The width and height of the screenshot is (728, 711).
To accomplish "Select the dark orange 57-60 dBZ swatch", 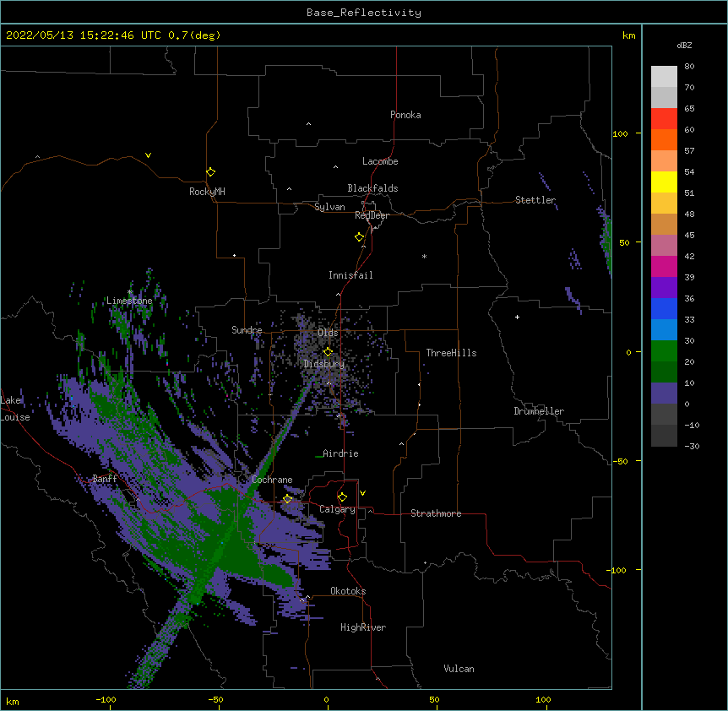I will (664, 139).
